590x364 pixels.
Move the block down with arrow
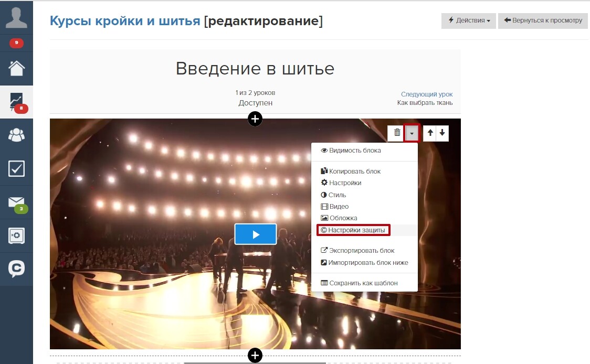pyautogui.click(x=442, y=133)
